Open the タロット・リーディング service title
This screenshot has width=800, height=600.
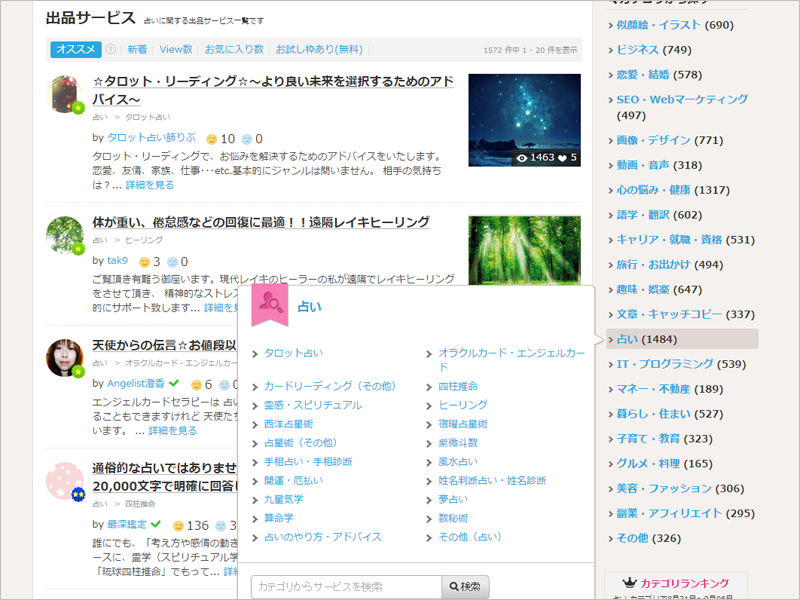[273, 90]
